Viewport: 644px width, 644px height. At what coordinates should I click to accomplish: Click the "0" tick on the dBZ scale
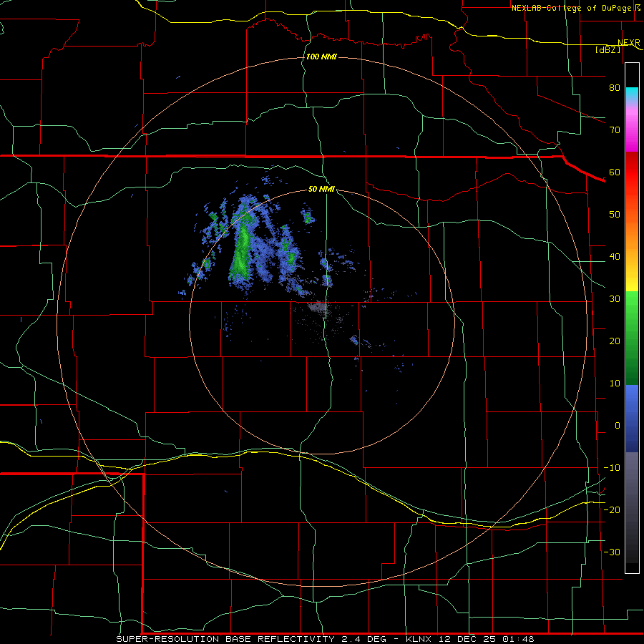click(618, 426)
